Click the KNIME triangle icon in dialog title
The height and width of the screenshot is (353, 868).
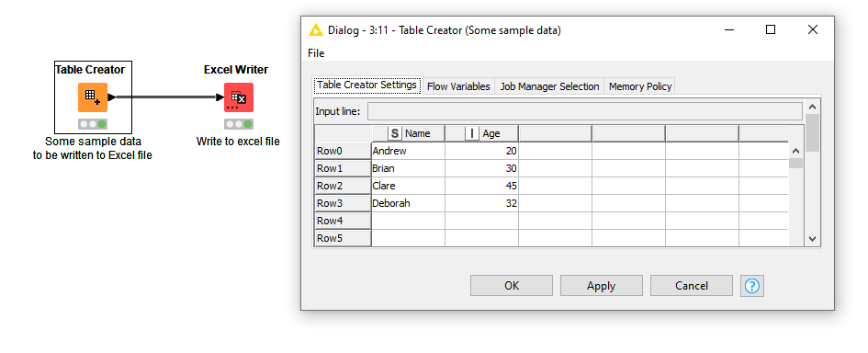pyautogui.click(x=316, y=30)
